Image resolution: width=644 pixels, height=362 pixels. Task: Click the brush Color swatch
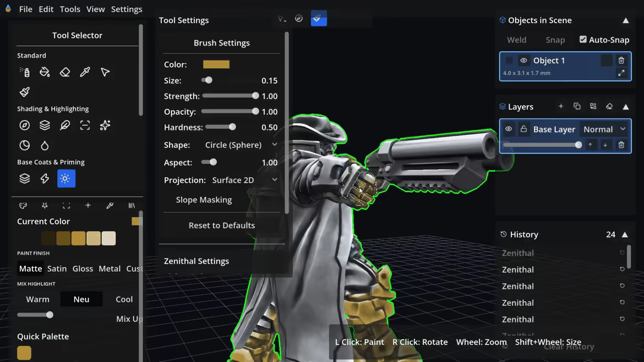pyautogui.click(x=216, y=64)
